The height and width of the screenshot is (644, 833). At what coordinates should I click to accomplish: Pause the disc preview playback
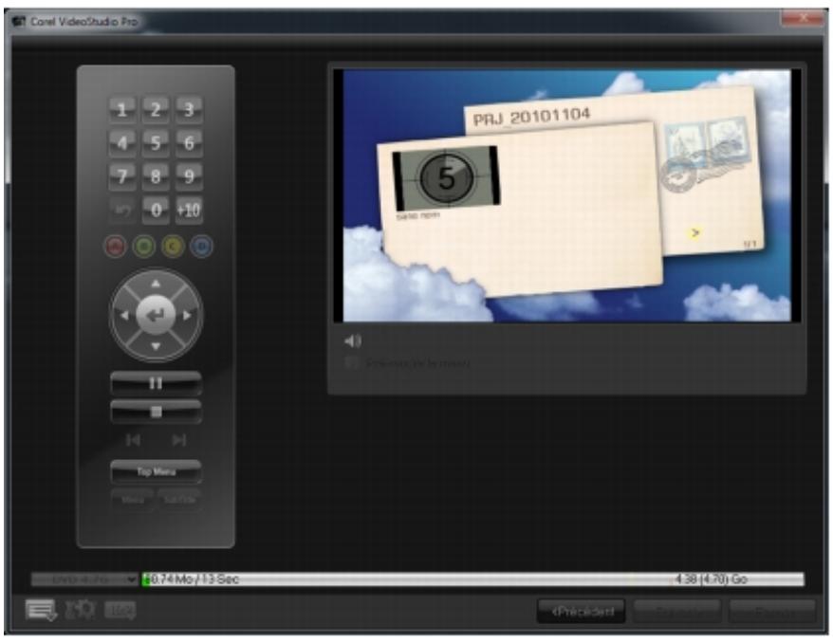[x=156, y=383]
